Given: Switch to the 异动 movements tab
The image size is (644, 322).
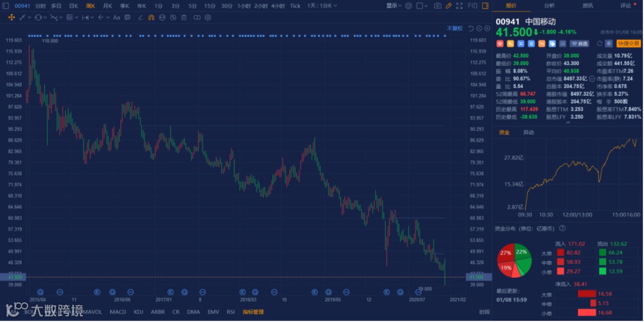Looking at the screenshot, I should pos(528,132).
